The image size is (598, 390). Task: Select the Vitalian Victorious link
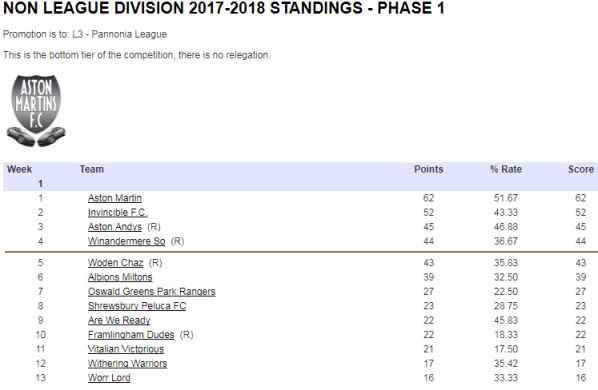(126, 349)
